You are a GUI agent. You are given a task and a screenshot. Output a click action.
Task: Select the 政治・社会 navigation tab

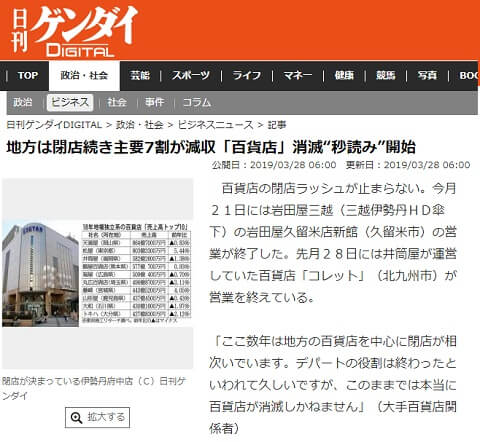click(84, 76)
